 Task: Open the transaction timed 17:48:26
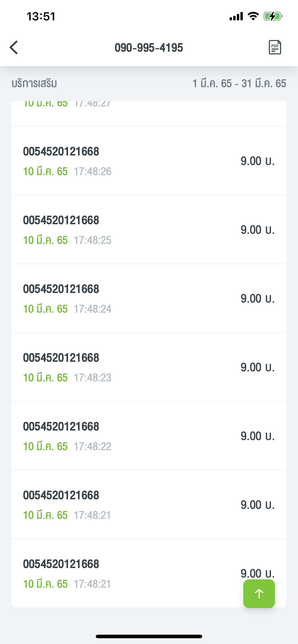pos(149,161)
